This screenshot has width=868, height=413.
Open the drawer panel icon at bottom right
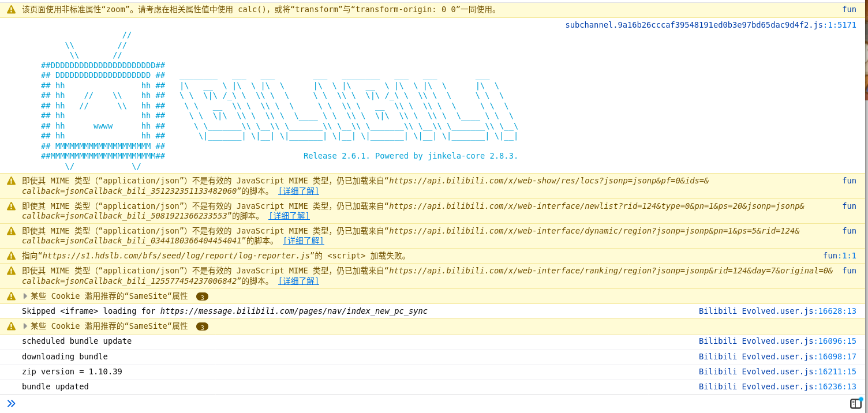(x=857, y=404)
